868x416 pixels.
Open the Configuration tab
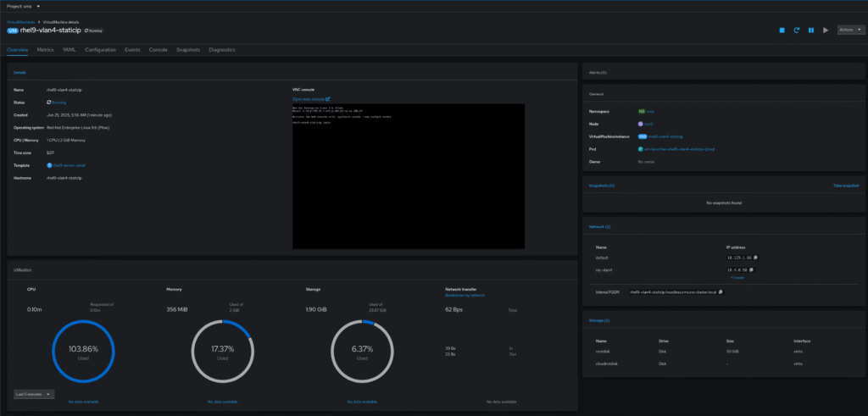pos(100,50)
